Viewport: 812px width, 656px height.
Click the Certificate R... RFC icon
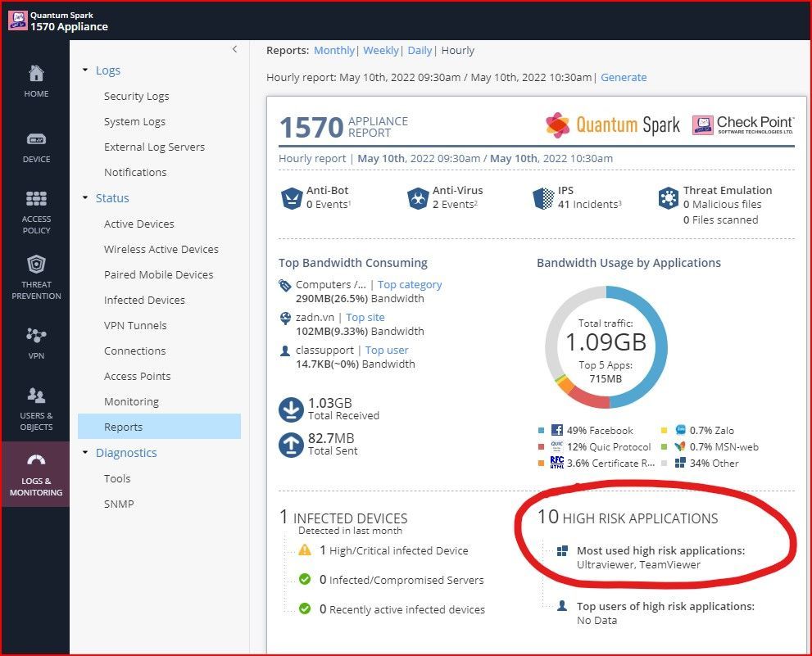click(556, 463)
